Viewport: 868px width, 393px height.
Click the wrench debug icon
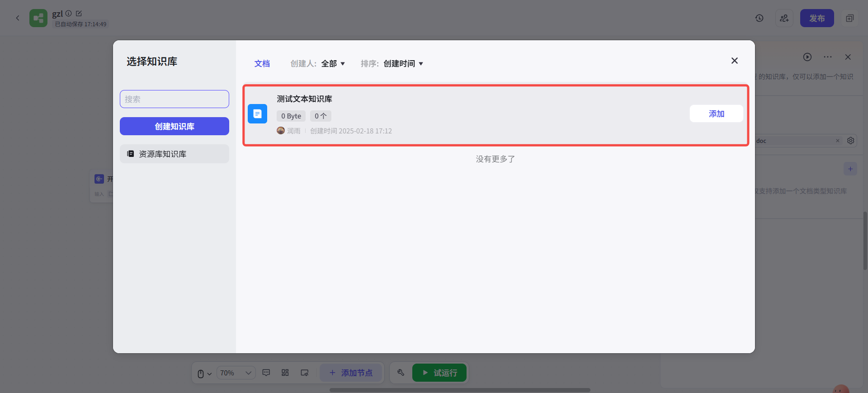[401, 373]
